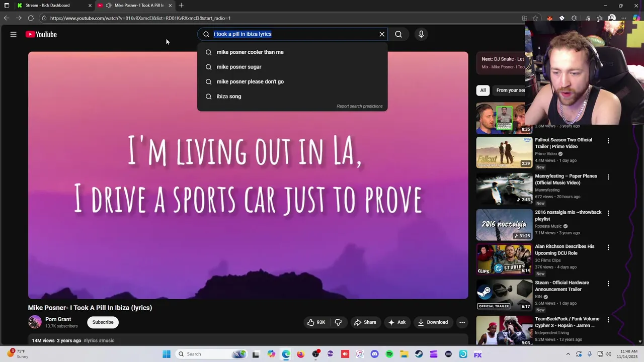Reload the current page
Image resolution: width=644 pixels, height=362 pixels.
coord(31,18)
